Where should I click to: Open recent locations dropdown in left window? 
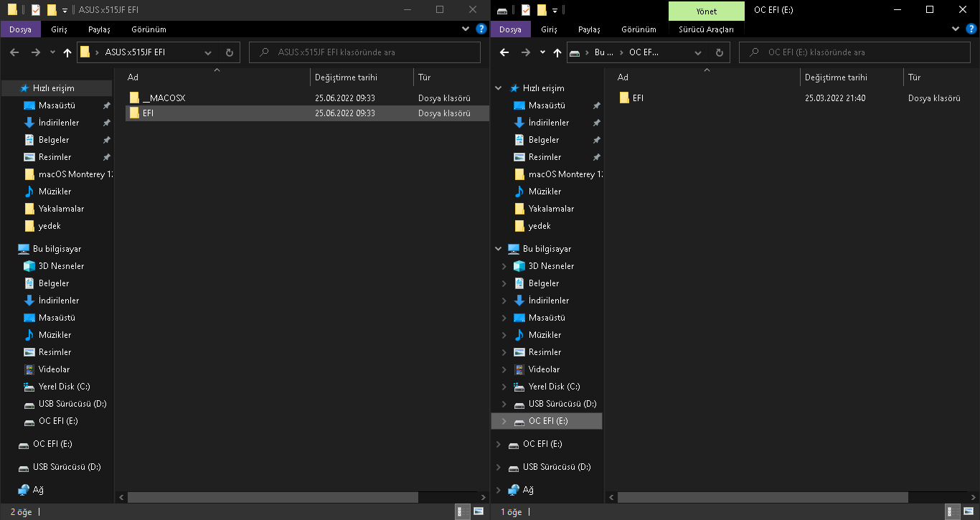coord(52,52)
